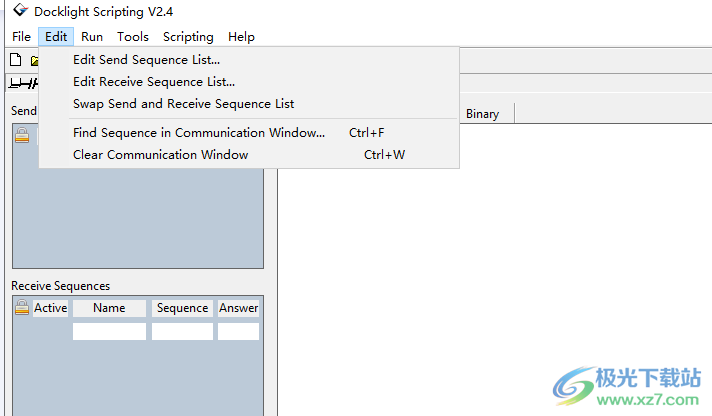Viewport: 712px width, 416px height.
Task: Open the Tools menu
Action: click(133, 36)
